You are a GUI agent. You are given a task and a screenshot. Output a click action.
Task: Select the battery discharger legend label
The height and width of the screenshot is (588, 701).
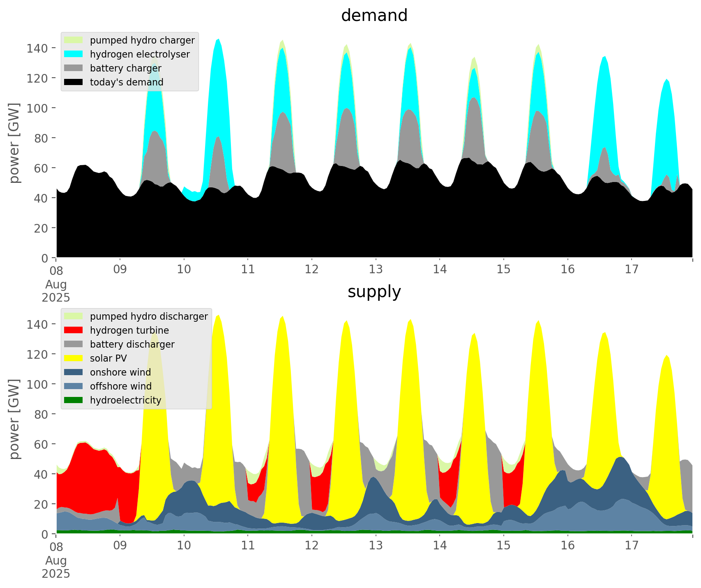pos(132,344)
